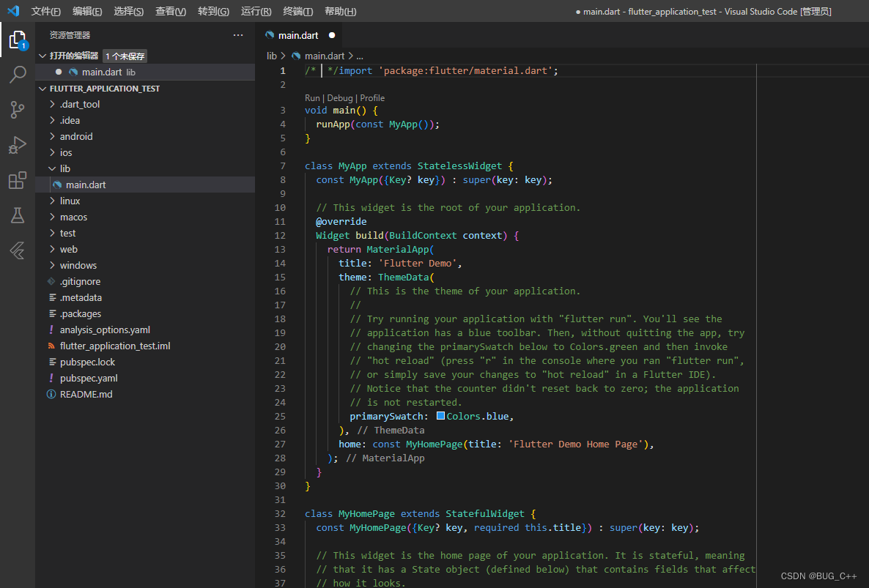
Task: Click Debug code lens above main()
Action: click(x=340, y=98)
